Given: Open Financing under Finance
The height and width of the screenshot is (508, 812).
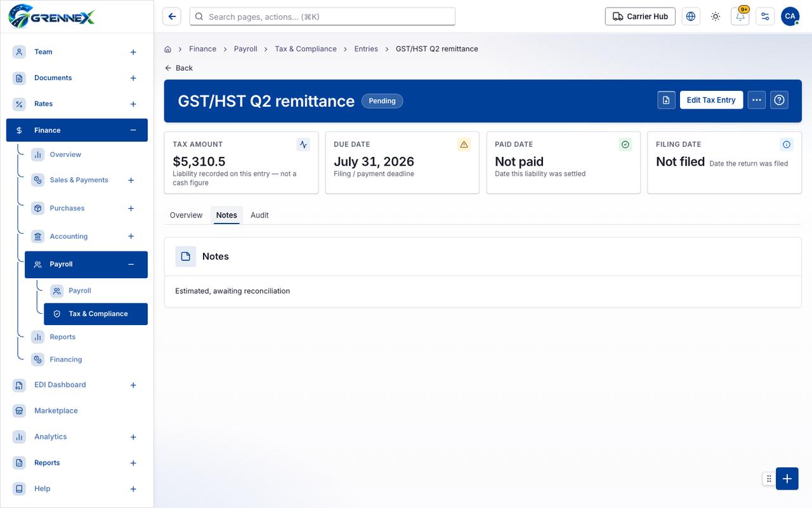Looking at the screenshot, I should (66, 359).
